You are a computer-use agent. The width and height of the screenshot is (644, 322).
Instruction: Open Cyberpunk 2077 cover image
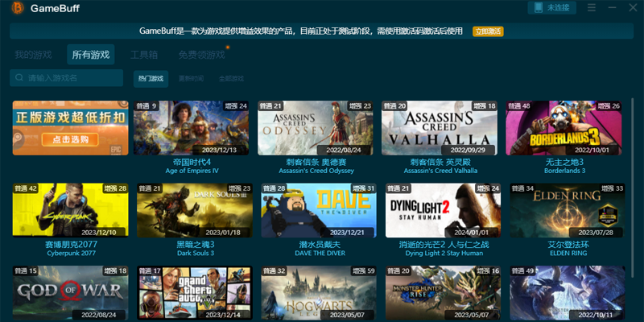pos(70,210)
